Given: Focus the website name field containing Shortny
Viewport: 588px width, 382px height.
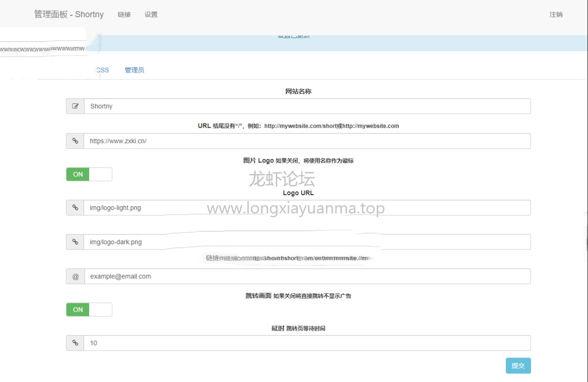Looking at the screenshot, I should (307, 106).
